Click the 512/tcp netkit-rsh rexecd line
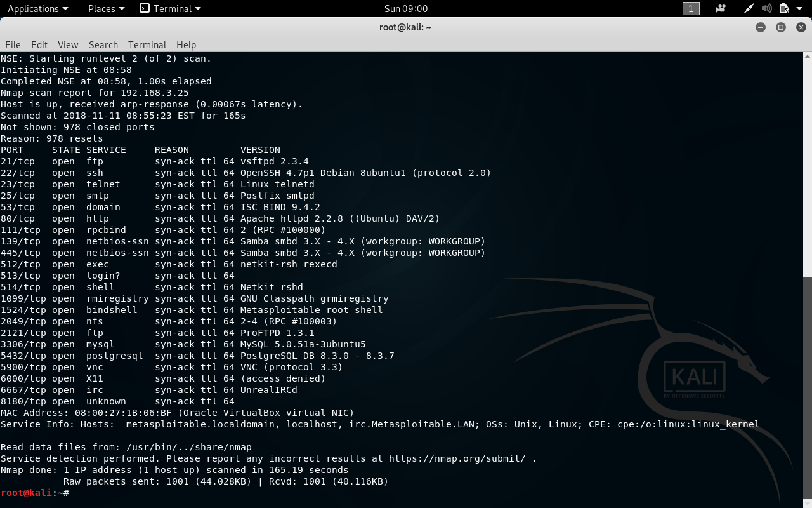 [169, 264]
